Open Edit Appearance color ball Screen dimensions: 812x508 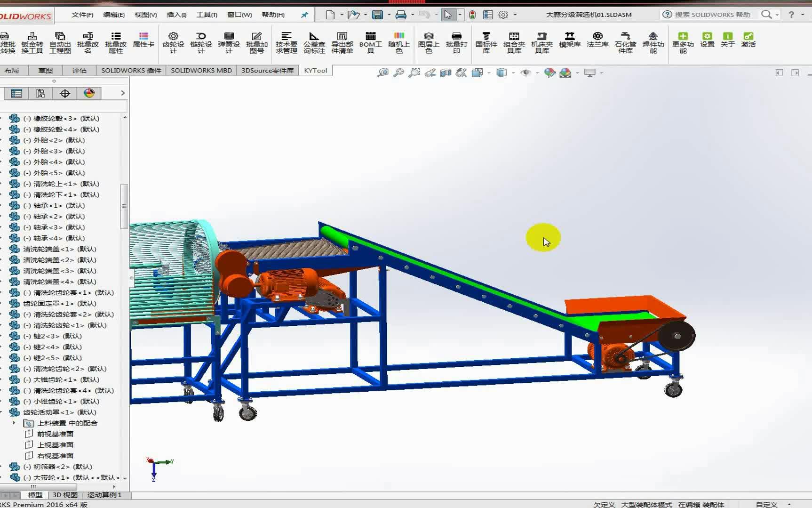549,73
